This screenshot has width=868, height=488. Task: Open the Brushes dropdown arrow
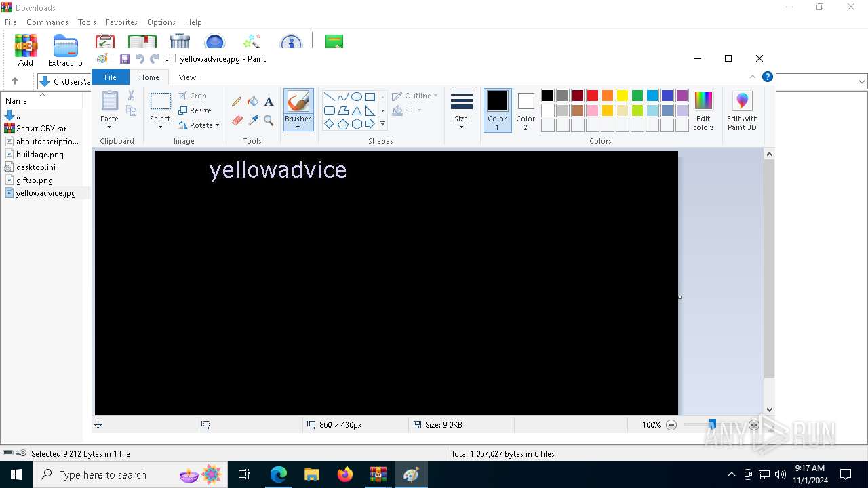coord(298,127)
